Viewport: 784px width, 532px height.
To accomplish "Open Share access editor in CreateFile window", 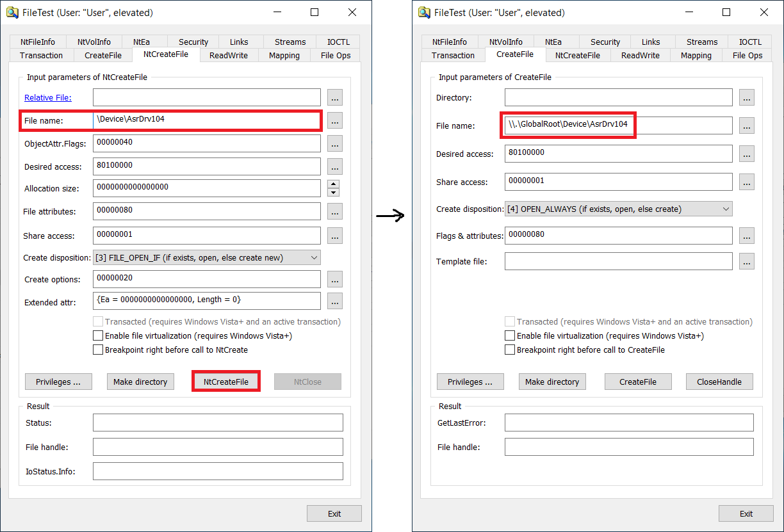I will click(x=747, y=182).
